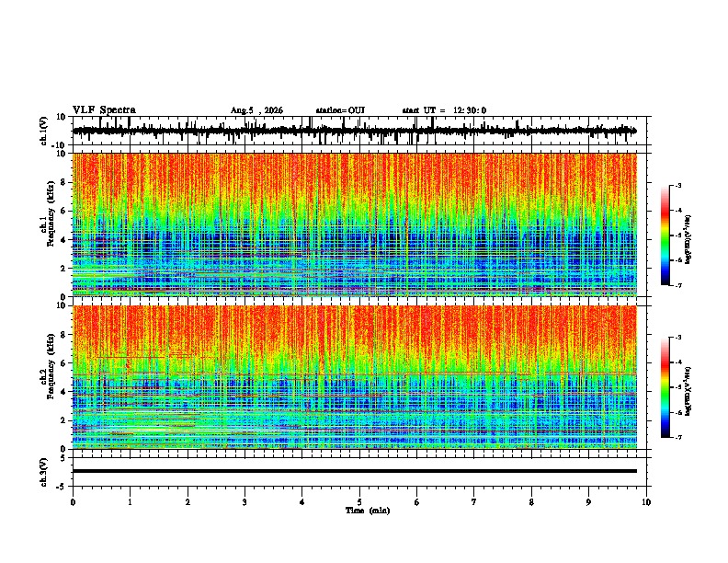Viewport: 728px width, 563px height.
Task: Click the "6" kHz tick of ch.2 spectrogram
Action: click(x=63, y=363)
